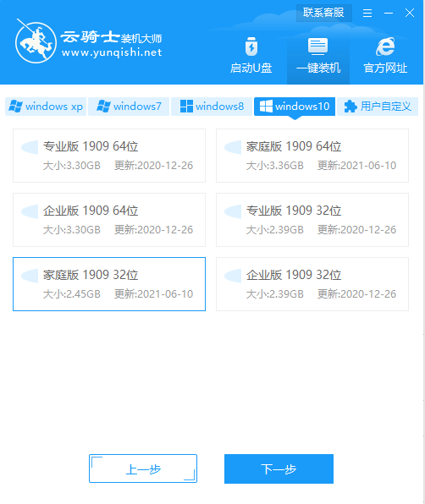Go back with 上一步 button

143,468
